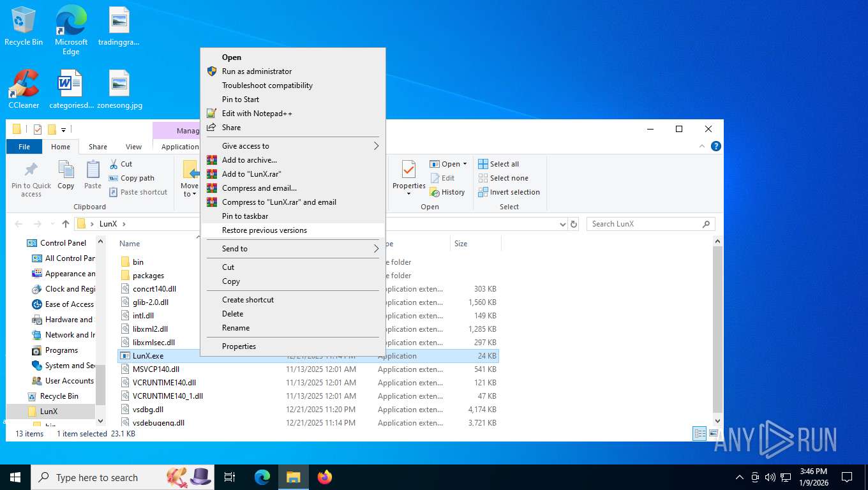Click Select all in the ribbon
The image size is (868, 490).
(x=498, y=164)
